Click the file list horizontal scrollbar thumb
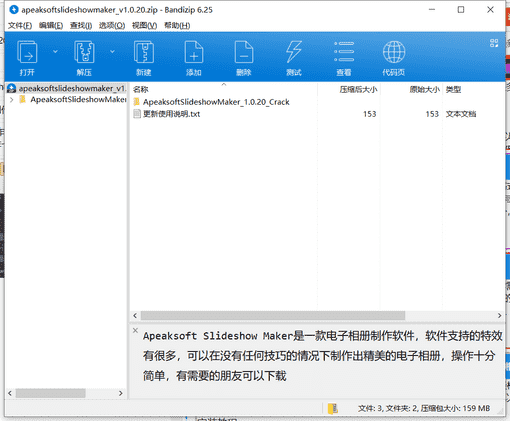 273,315
